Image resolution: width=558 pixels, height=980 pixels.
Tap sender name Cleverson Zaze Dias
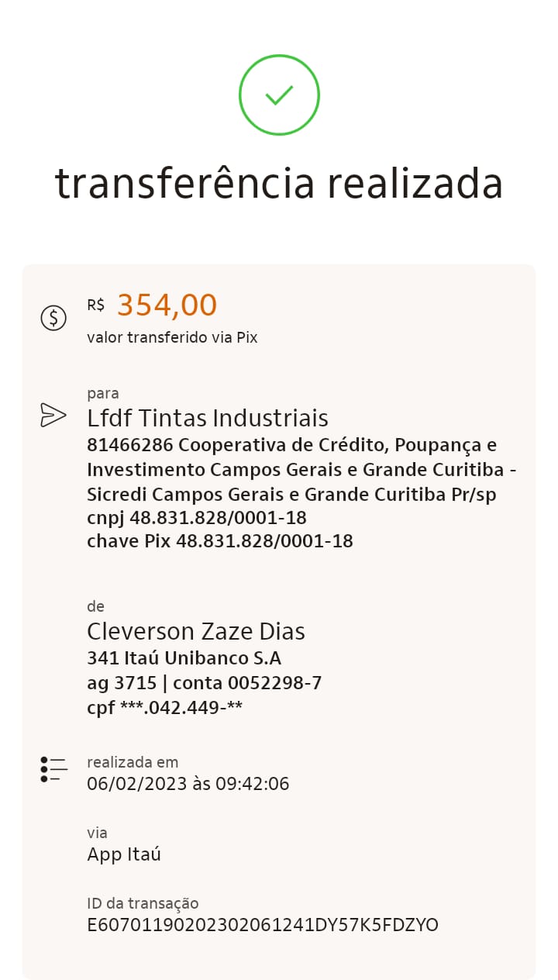tap(196, 631)
